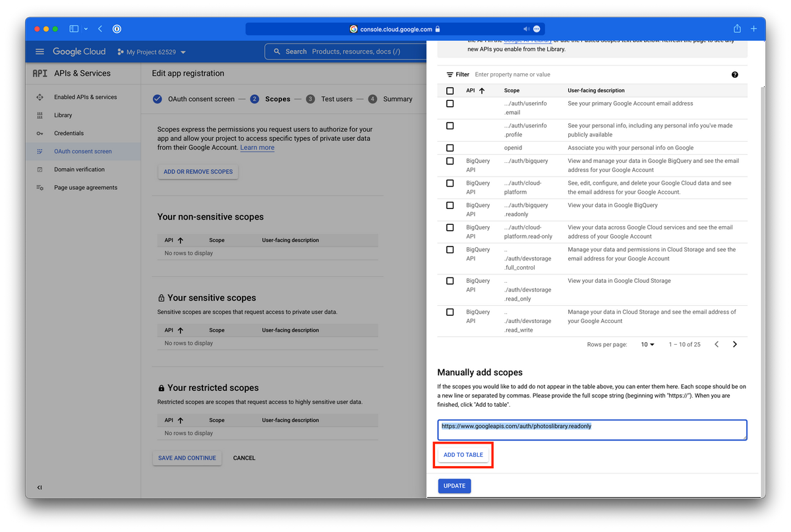Open the Library sidebar item
Viewport: 791px width, 532px height.
coord(63,115)
